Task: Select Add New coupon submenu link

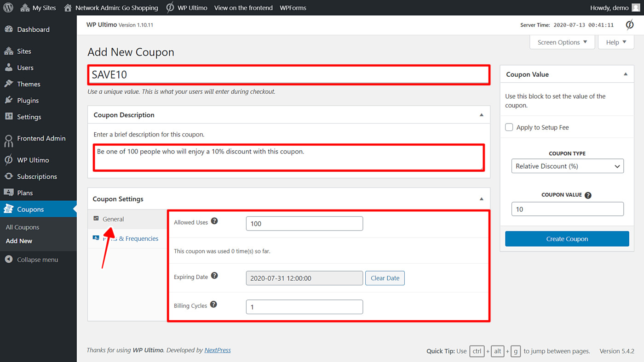Action: pyautogui.click(x=19, y=241)
